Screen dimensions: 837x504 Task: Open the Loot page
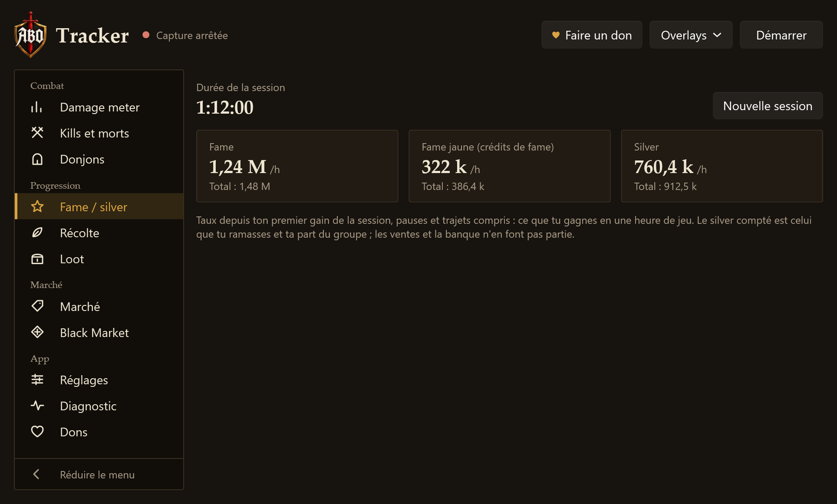coord(99,259)
